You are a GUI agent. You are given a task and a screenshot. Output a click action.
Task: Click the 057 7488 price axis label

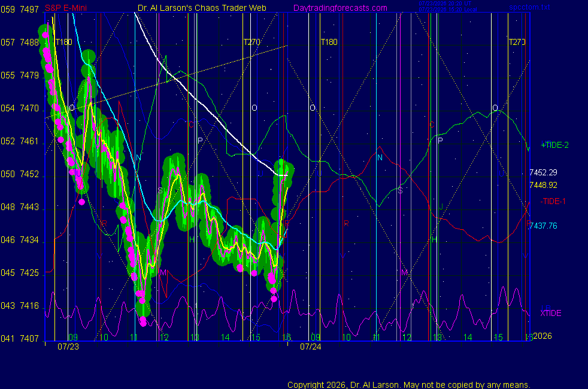20,42
